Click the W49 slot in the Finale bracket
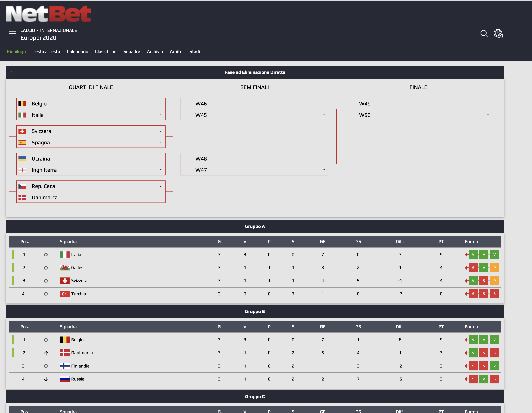The image size is (532, 413). (365, 103)
